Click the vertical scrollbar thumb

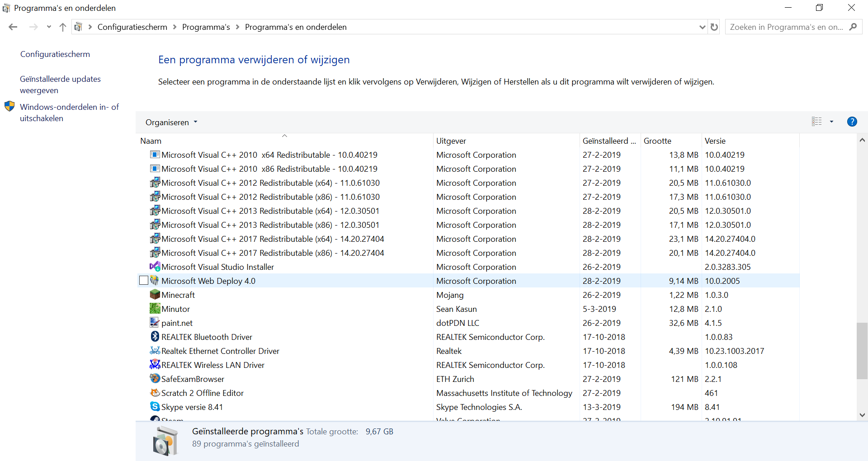(x=862, y=351)
